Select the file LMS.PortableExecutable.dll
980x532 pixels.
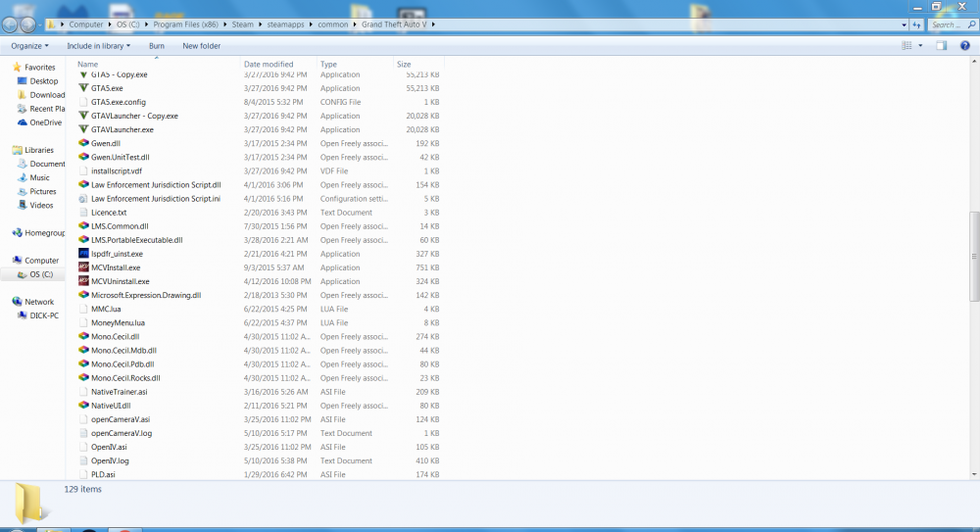click(x=137, y=240)
